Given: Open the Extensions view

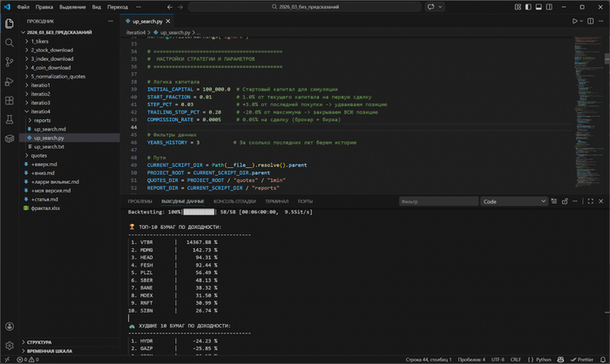Looking at the screenshot, I should click(10, 101).
